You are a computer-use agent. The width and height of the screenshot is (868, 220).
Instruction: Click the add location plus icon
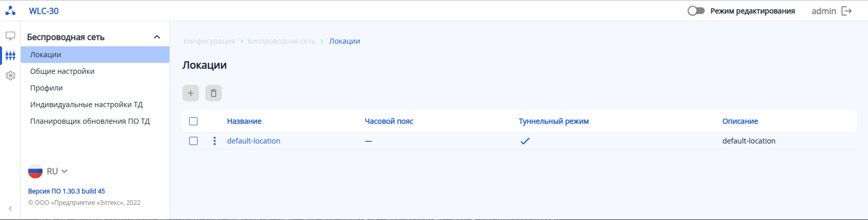191,93
